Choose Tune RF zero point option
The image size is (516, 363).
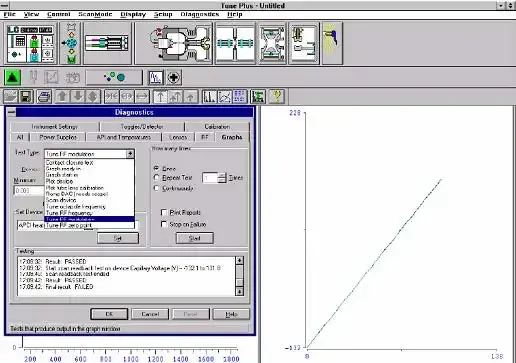click(89, 225)
